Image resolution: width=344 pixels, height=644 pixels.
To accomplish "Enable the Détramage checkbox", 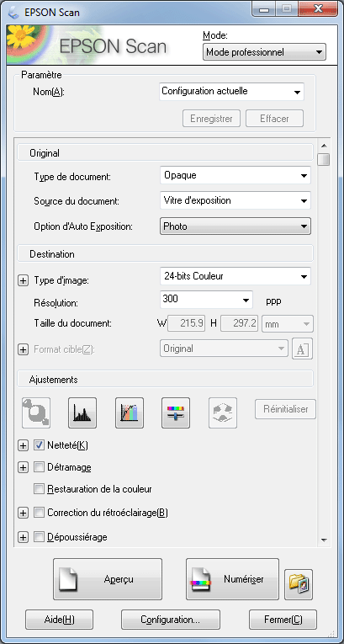I will [x=39, y=467].
